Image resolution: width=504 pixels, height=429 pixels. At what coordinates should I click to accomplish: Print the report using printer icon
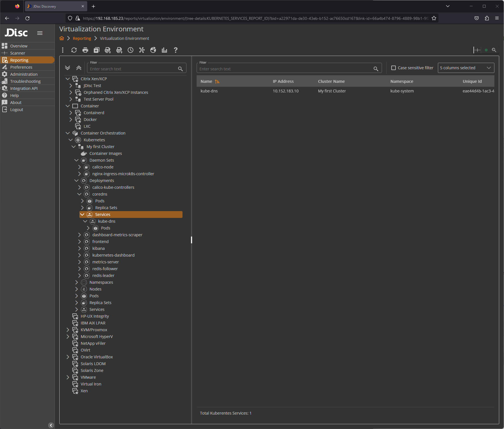(x=85, y=50)
